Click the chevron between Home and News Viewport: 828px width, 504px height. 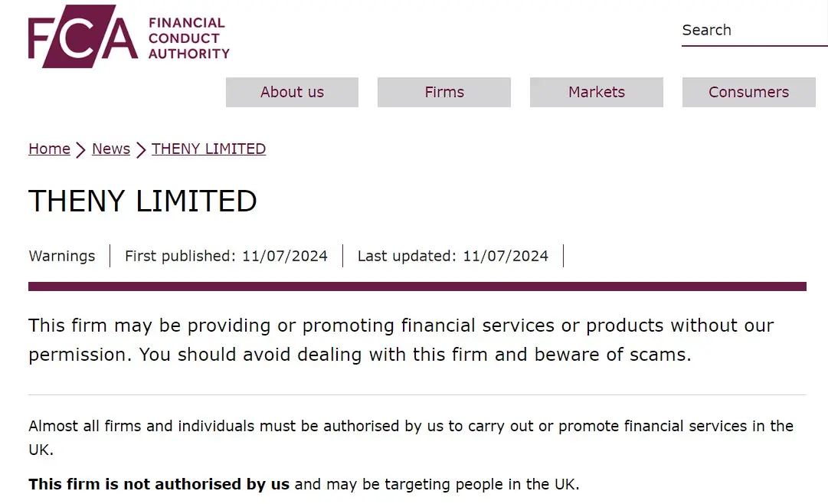(81, 150)
